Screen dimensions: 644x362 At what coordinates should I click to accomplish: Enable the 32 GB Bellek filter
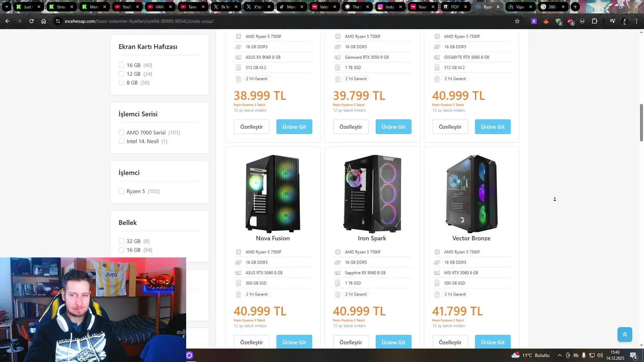click(121, 241)
